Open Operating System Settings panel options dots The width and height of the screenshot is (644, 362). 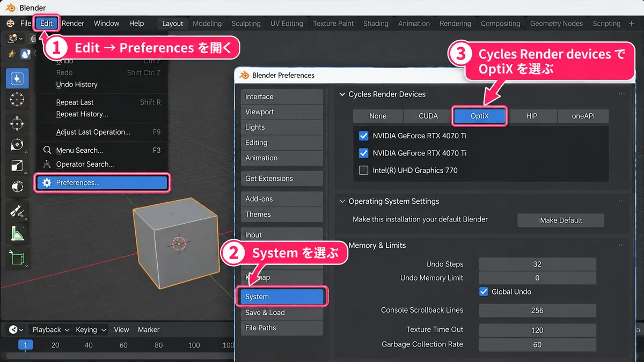[621, 201]
